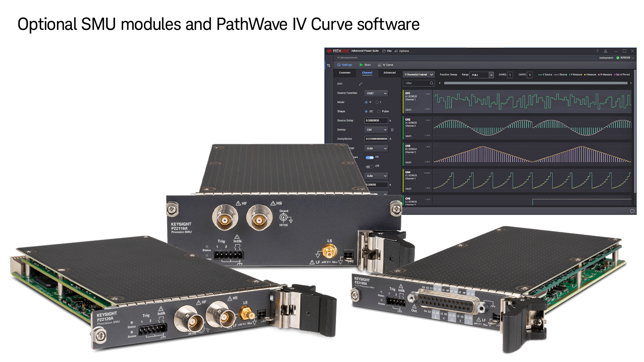Click the CH4 sawtooth waveform plot

pos(532,180)
